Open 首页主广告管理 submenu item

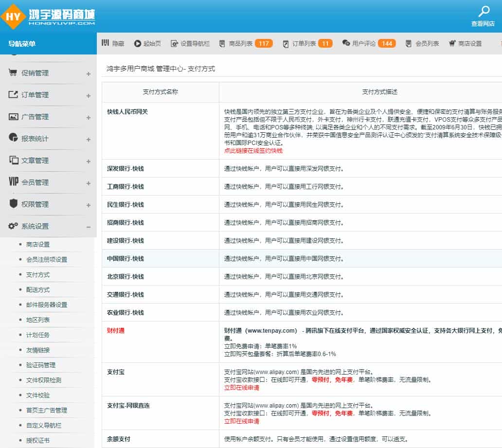47,410
